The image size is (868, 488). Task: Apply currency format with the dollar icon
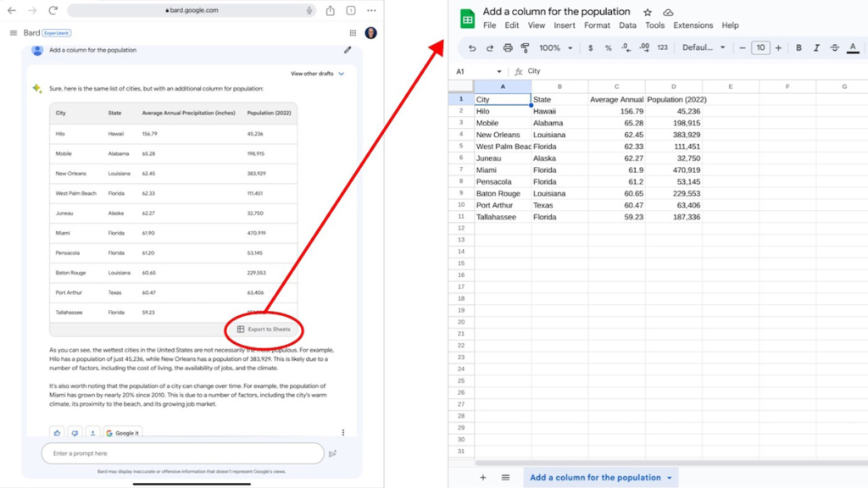pos(592,48)
